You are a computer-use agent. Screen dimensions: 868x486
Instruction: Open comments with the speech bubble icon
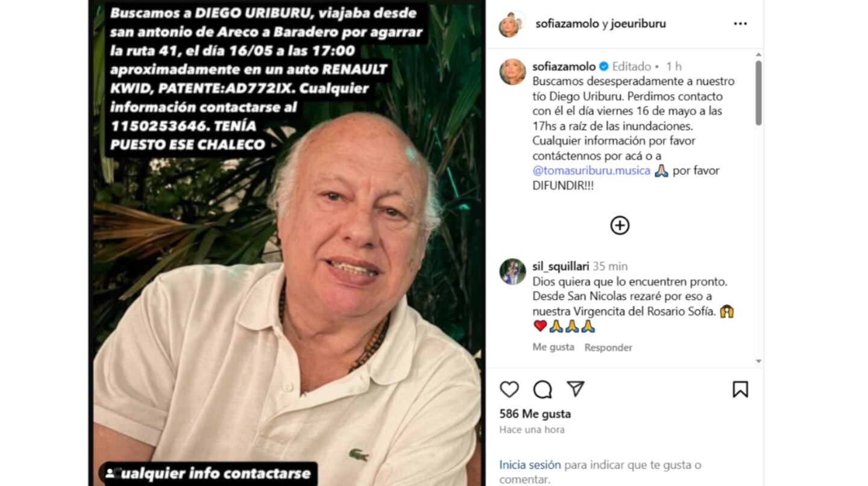[x=542, y=390]
